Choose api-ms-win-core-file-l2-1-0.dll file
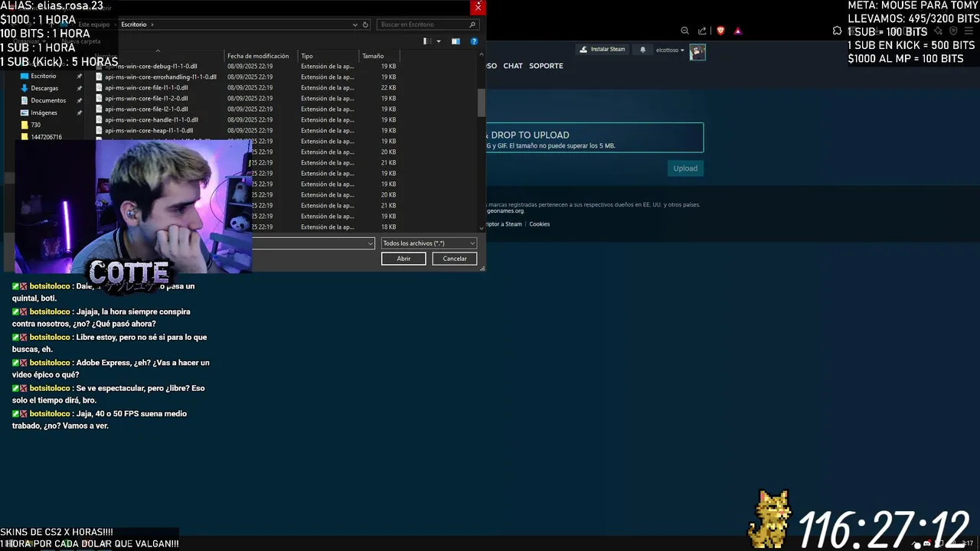The image size is (980, 551). (146, 109)
